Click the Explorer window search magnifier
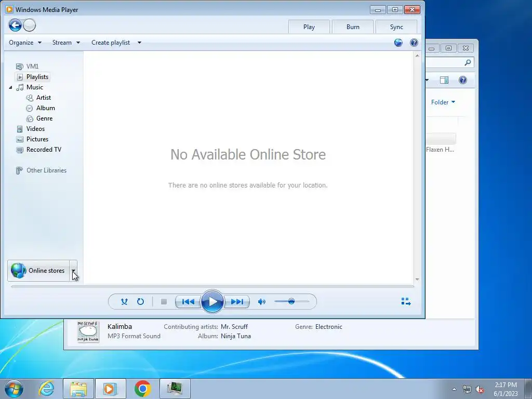This screenshot has height=399, width=532. 468,62
